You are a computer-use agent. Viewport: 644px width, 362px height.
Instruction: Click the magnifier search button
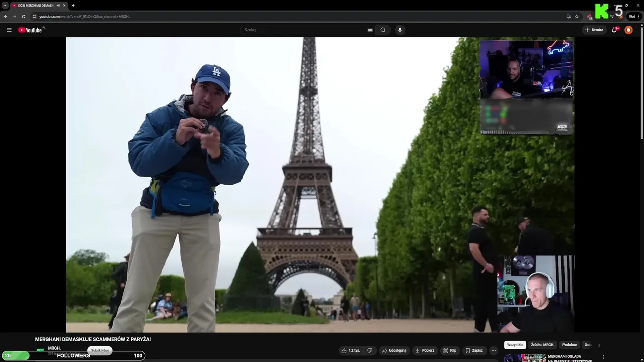[383, 30]
